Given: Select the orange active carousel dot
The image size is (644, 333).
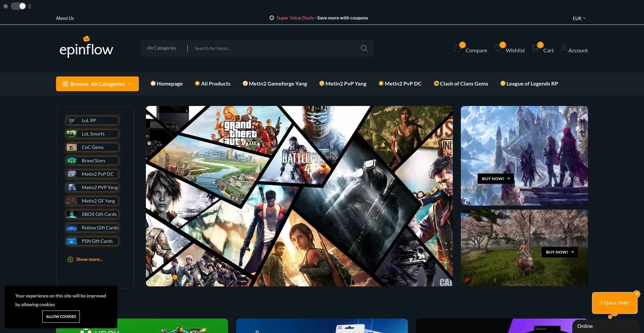Looking at the screenshot, I should pyautogui.click(x=175, y=277).
